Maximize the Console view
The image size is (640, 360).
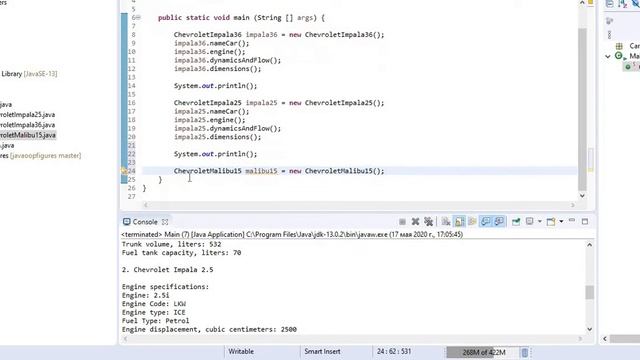click(585, 222)
